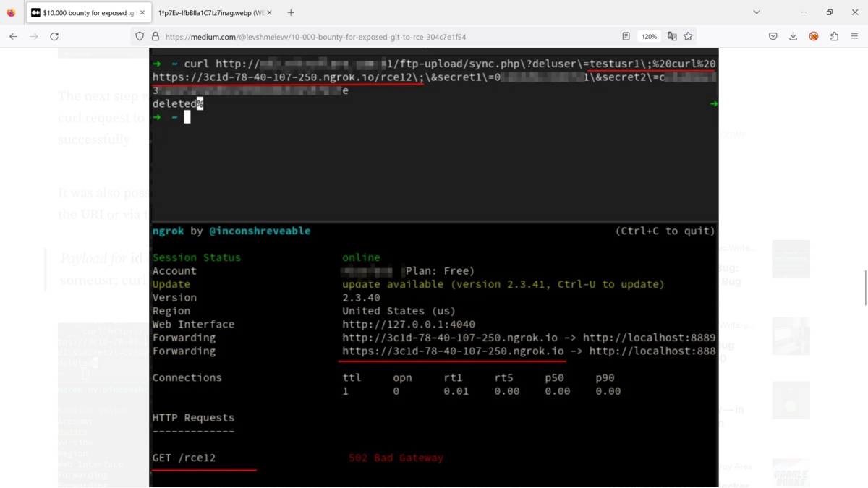
Task: Toggle Reader View for this article
Action: (x=626, y=36)
